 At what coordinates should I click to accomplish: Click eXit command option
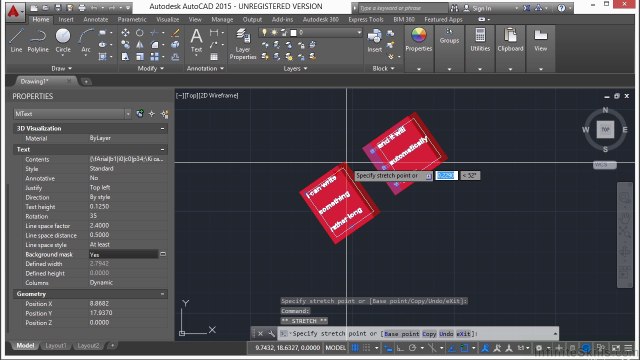(463, 334)
